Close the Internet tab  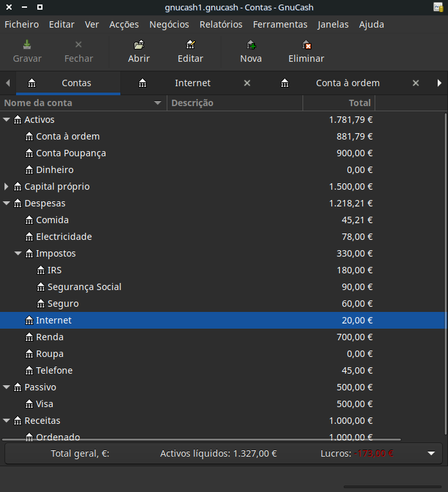click(247, 83)
